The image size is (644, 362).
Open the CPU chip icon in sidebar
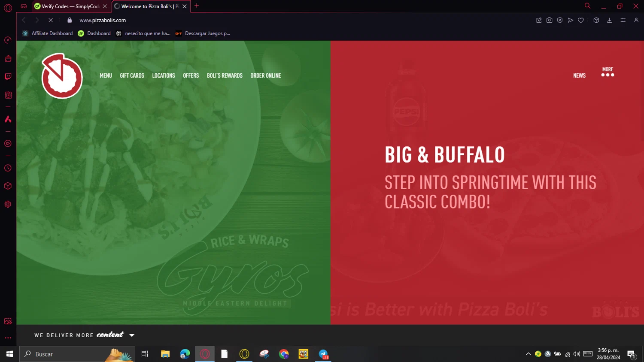coord(8,95)
